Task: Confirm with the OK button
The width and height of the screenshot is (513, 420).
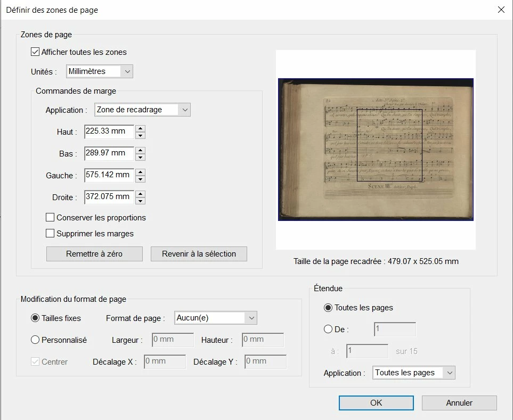Action: 376,402
